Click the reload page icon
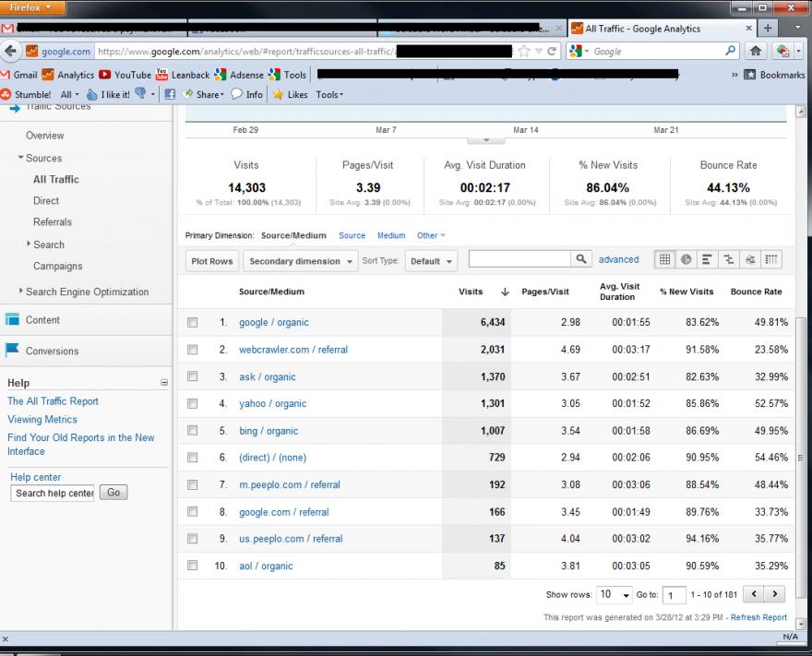 tap(552, 51)
